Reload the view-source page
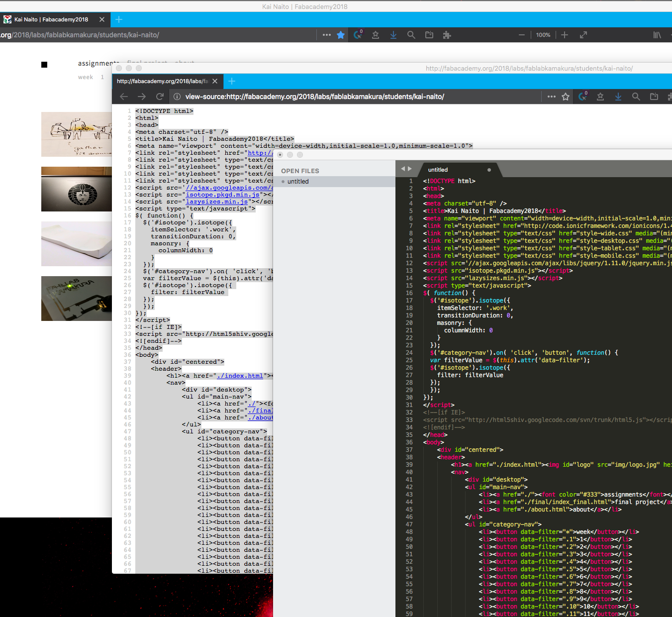This screenshot has height=617, width=672. pos(160,97)
